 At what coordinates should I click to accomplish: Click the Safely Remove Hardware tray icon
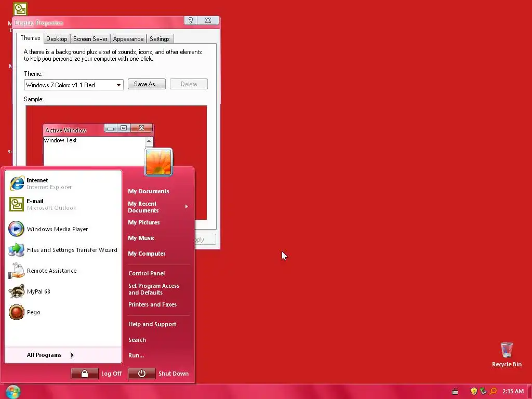pyautogui.click(x=483, y=391)
